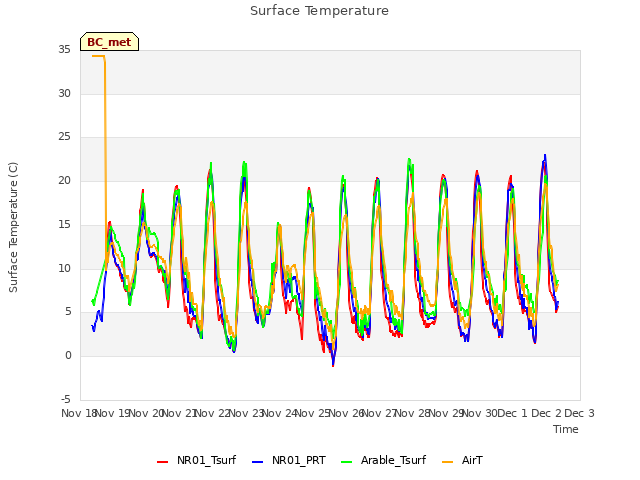Screen dimensions: 640x480
Task: Click the red NR01_Tsurf legend swatch
Action: [x=162, y=461]
